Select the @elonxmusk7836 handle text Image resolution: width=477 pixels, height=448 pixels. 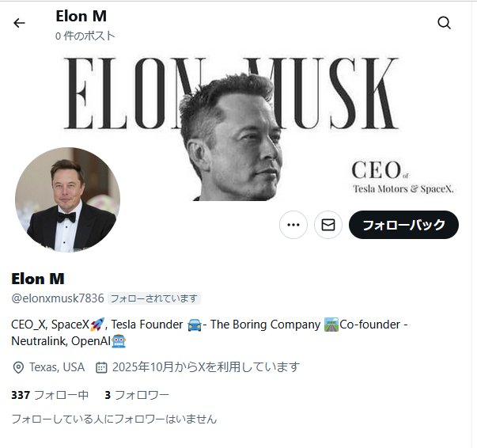tap(58, 298)
